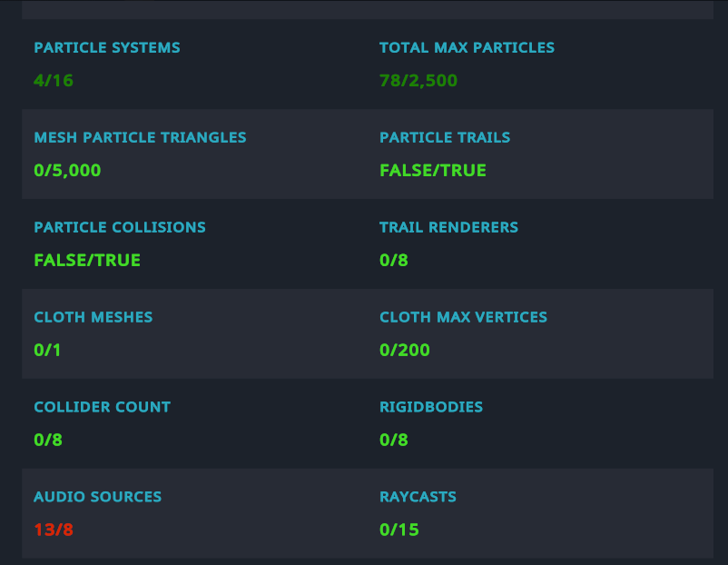Select the 0/15 raycasts value
728x565 pixels.
click(x=399, y=530)
